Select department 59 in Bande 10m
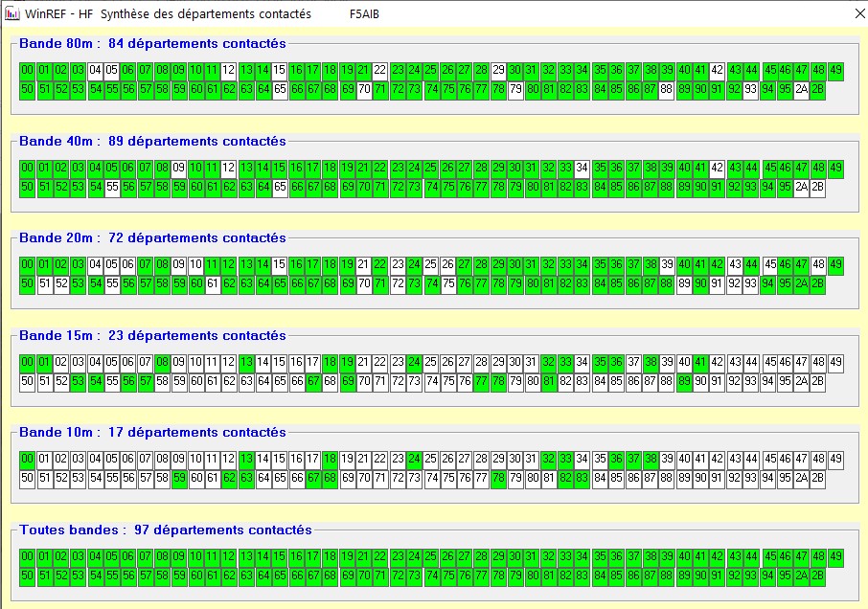 (179, 478)
